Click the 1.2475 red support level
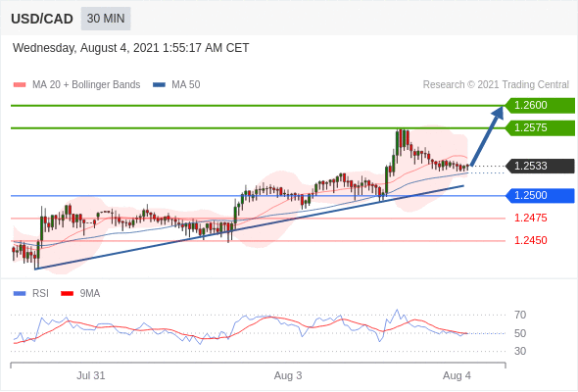This screenshot has width=578, height=392. pos(530,218)
